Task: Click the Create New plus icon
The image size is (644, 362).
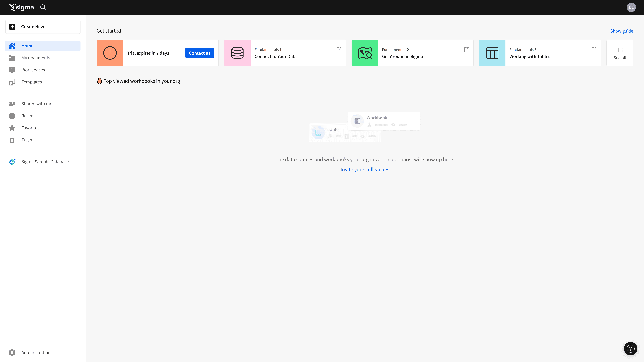Action: pos(12,27)
